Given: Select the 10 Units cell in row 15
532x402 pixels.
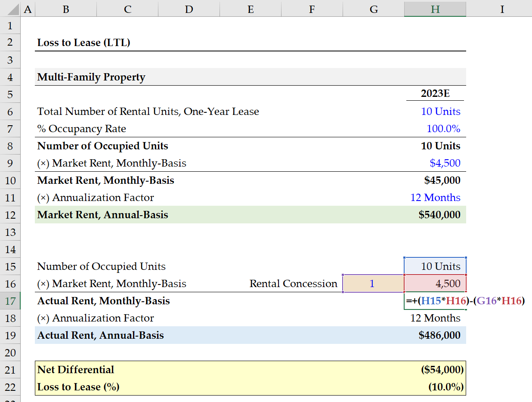Looking at the screenshot, I should pos(435,266).
